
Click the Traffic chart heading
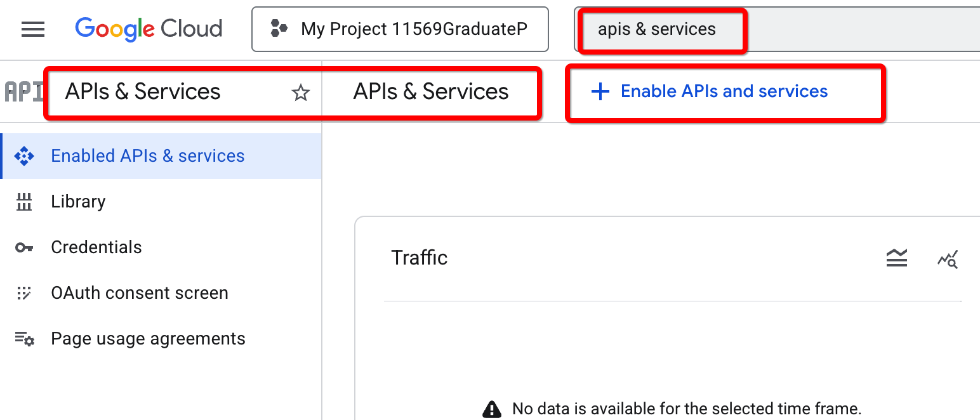[x=420, y=258]
